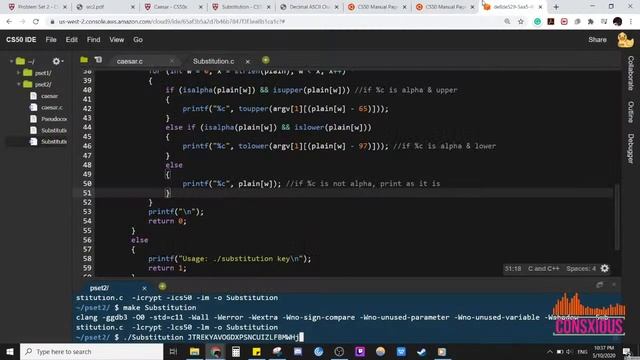Maximize the terminal panel
Screen dimensions: 640x360
point(599,285)
